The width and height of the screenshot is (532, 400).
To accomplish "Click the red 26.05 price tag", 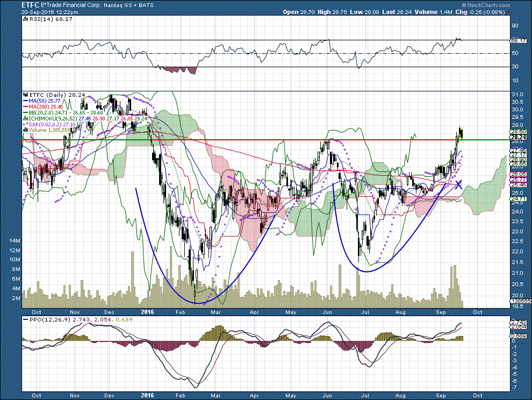I will click(x=519, y=174).
